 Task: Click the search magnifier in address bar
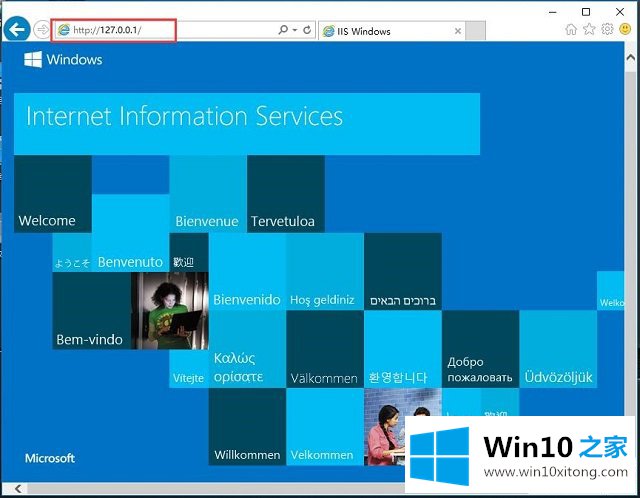(282, 30)
